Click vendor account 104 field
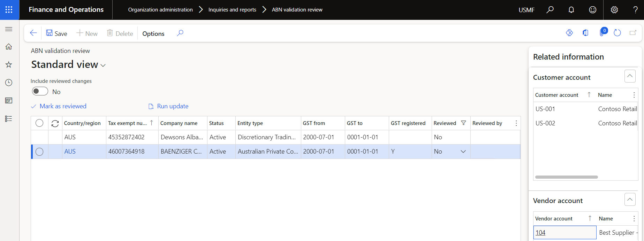Screen dimensions: 644x241 (564, 233)
